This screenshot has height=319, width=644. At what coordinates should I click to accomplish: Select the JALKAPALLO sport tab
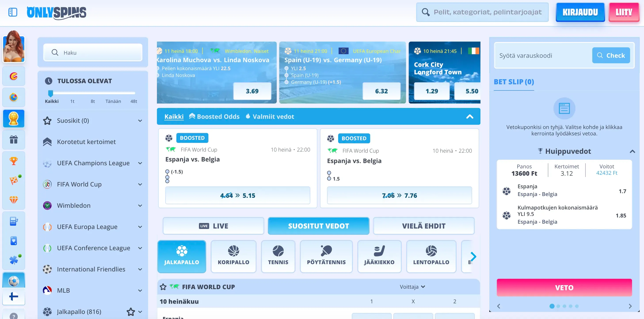182,256
